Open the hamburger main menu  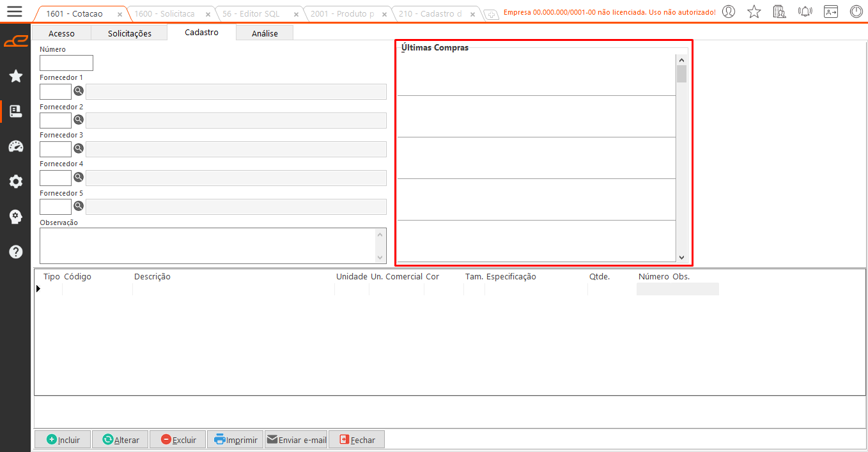pyautogui.click(x=14, y=12)
